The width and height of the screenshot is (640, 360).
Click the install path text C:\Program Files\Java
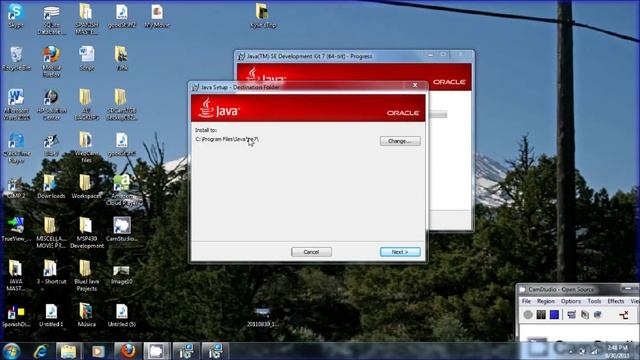[x=227, y=139]
